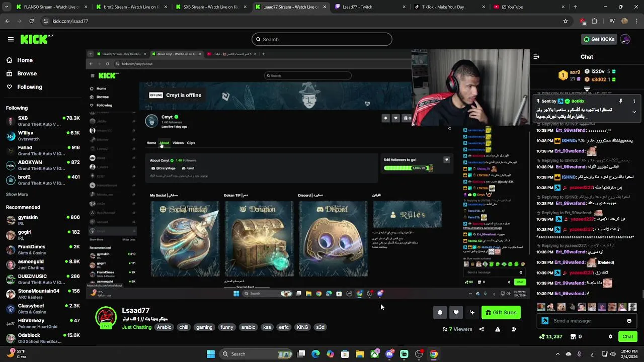Open the gymskin recommended channel
The height and width of the screenshot is (362, 644).
(x=42, y=220)
